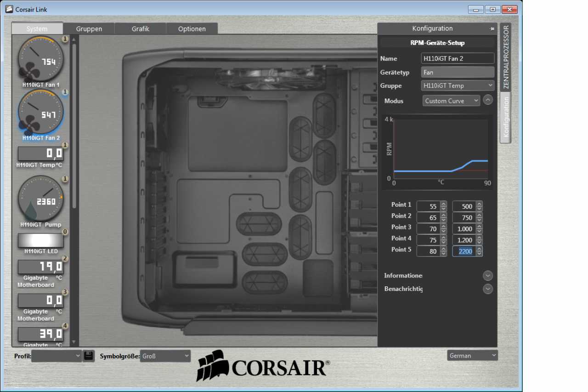Save the profile with the floppy disk icon
The height and width of the screenshot is (392, 588).
89,356
